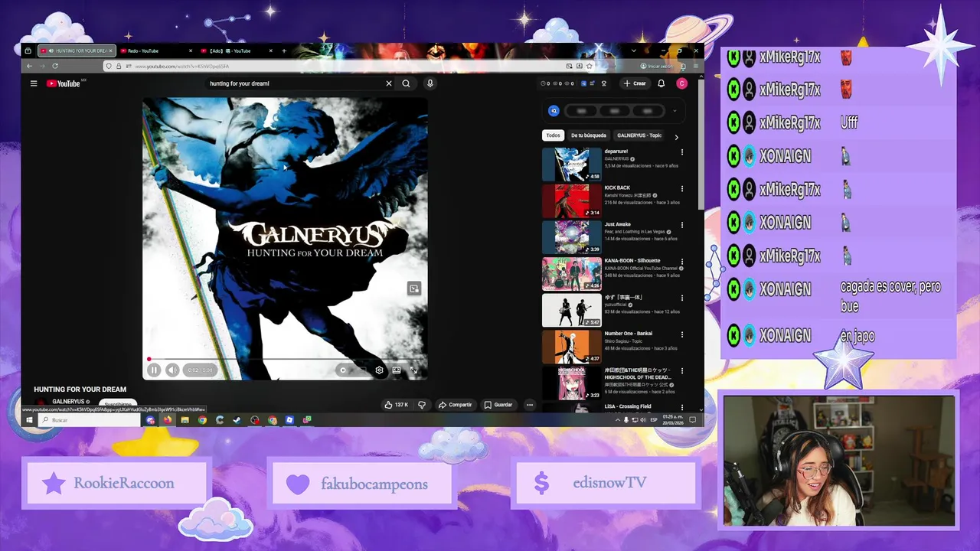Dislike the Hunting For Your Dream video
Image resolution: width=980 pixels, height=551 pixels.
[421, 405]
